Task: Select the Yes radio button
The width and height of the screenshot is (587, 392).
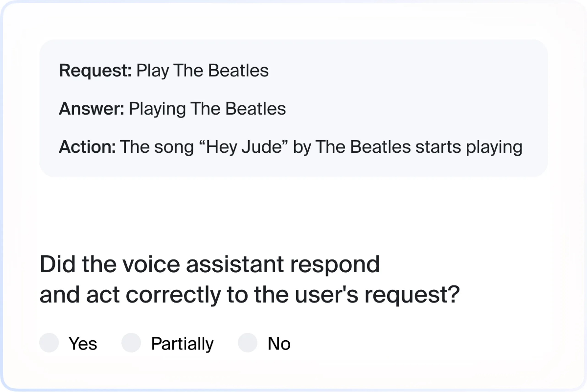Action: [49, 343]
